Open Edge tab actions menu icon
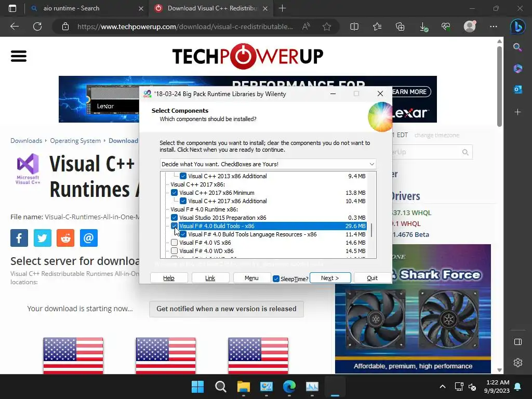532x399 pixels. tap(12, 8)
